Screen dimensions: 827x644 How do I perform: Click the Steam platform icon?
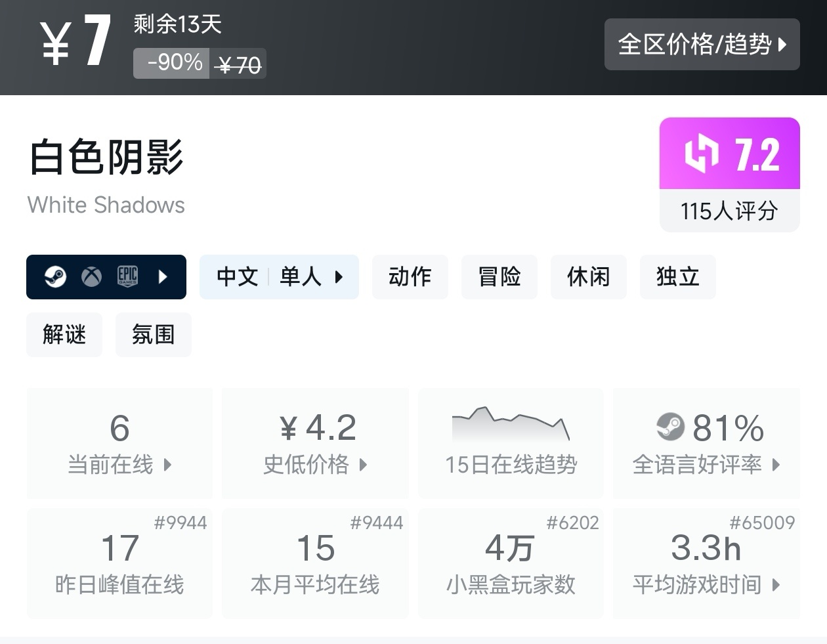click(55, 277)
